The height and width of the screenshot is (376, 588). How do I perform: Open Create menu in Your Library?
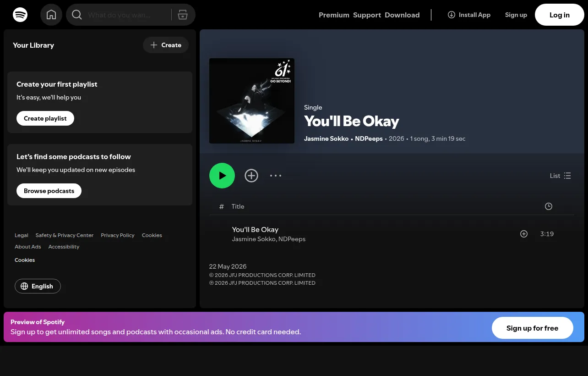click(x=166, y=45)
